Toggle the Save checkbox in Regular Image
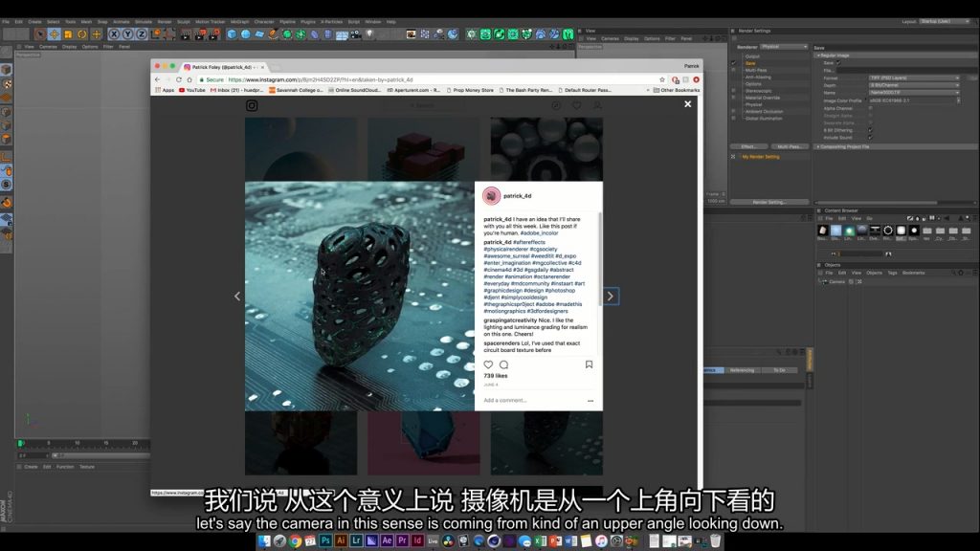The image size is (980, 551). tap(838, 63)
